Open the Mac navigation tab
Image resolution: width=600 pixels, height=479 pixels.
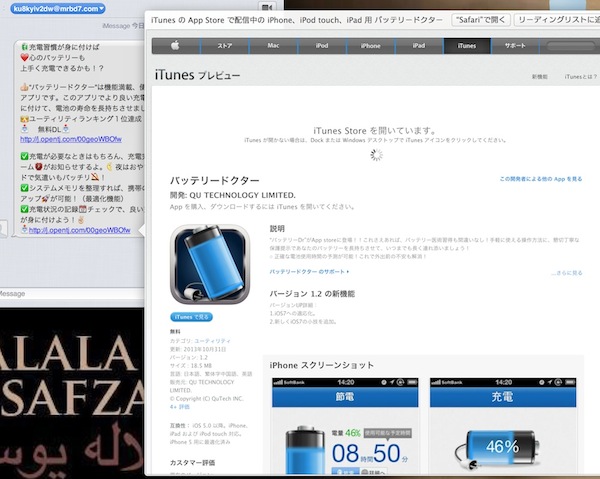[x=273, y=46]
